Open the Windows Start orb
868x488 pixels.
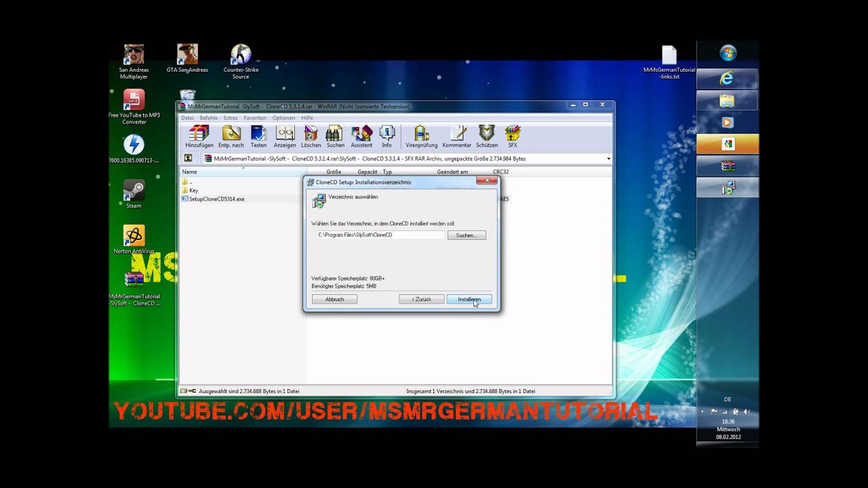pos(728,54)
